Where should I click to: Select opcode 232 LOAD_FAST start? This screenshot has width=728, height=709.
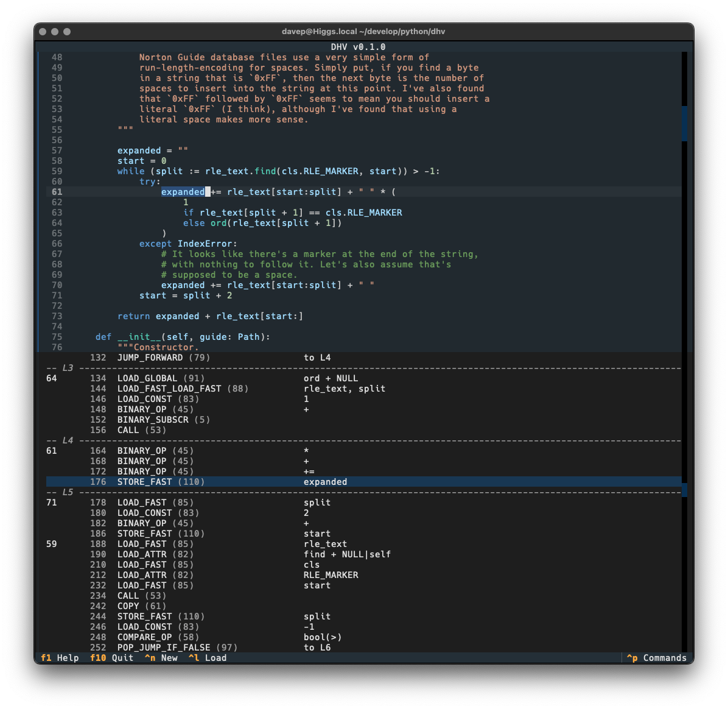pos(364,585)
